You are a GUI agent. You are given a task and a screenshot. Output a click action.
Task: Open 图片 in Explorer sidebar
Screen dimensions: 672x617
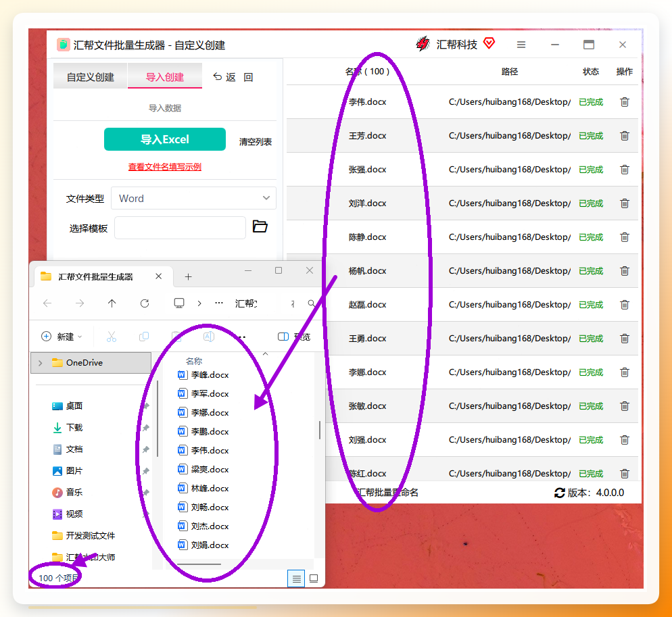74,471
